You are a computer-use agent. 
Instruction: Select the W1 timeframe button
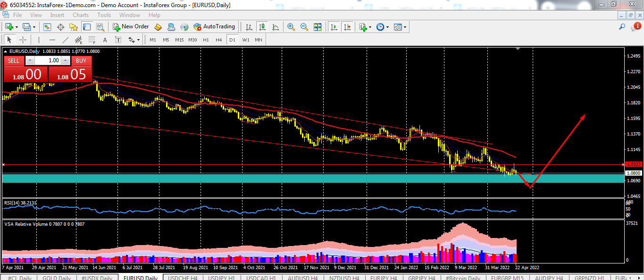(246, 40)
